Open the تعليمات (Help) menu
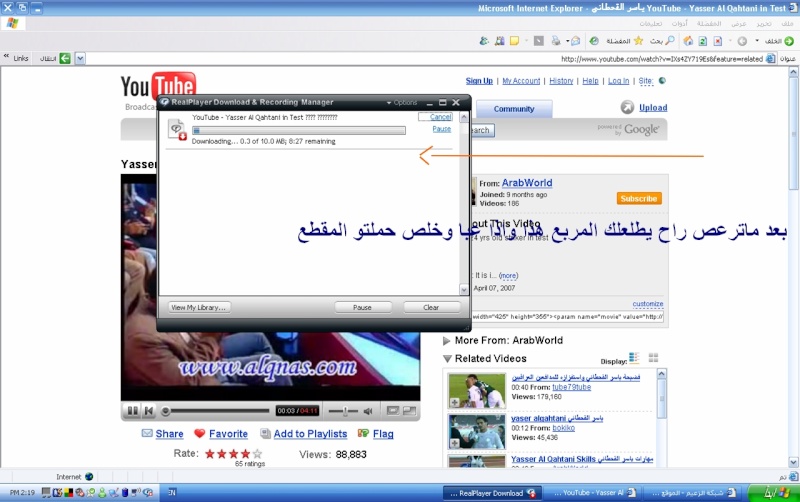Viewport: 800px width, 502px height. point(651,23)
